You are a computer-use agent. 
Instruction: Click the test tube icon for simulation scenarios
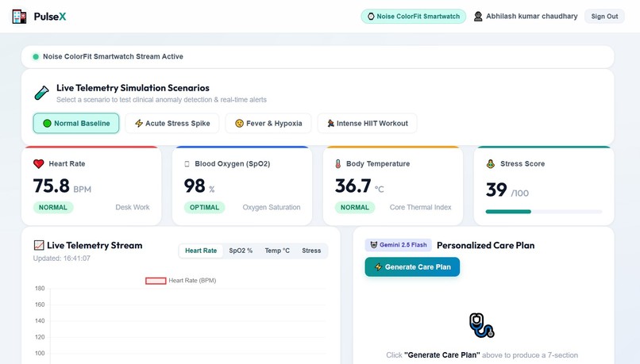(x=41, y=93)
